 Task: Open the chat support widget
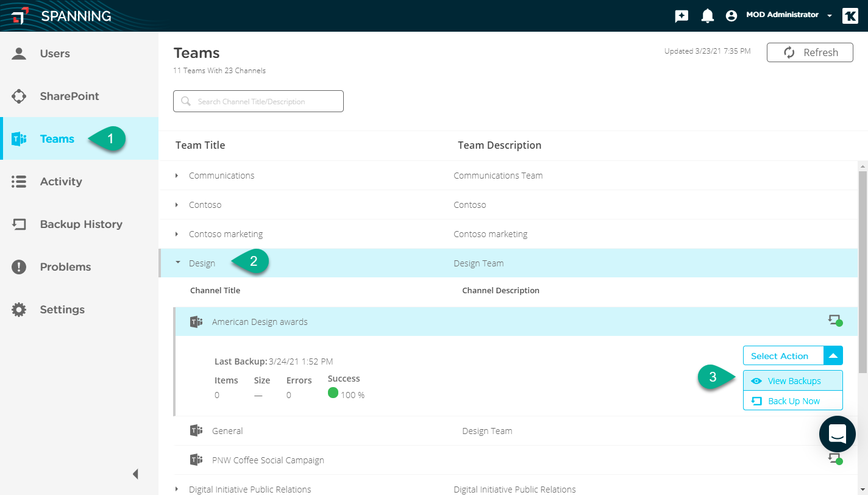838,434
